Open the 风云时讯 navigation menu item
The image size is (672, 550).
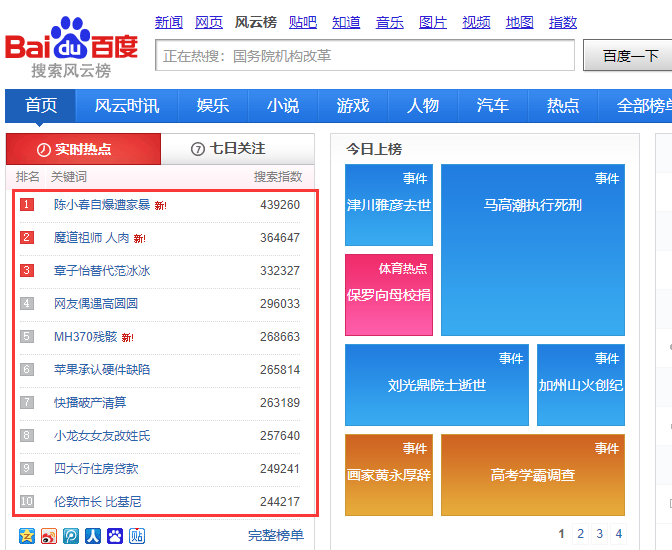point(126,106)
